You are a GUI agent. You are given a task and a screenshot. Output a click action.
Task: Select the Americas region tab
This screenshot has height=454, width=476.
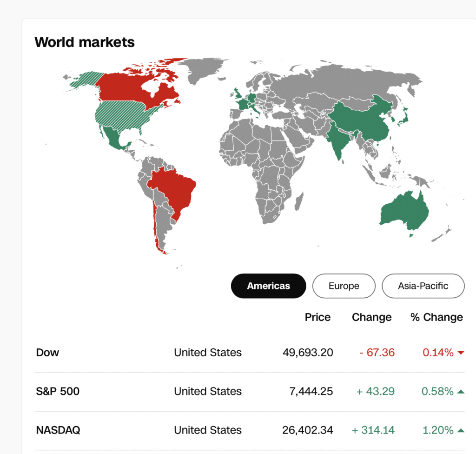[x=268, y=286]
